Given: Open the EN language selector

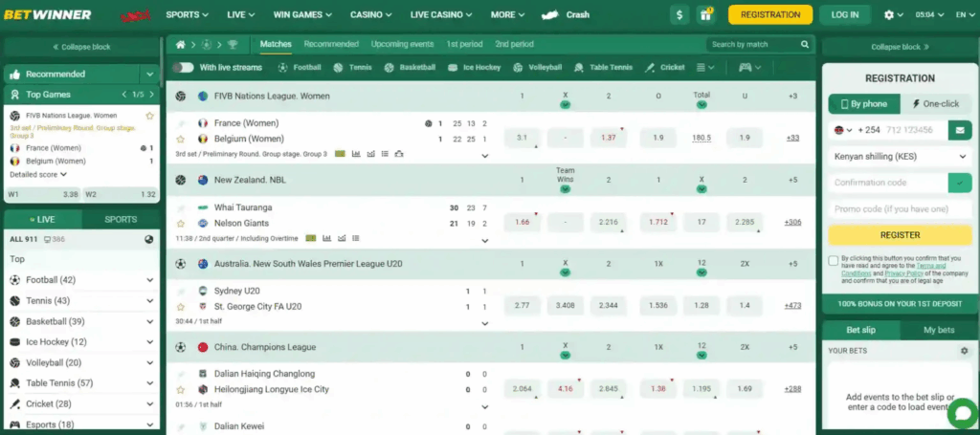Looking at the screenshot, I should click(x=965, y=15).
